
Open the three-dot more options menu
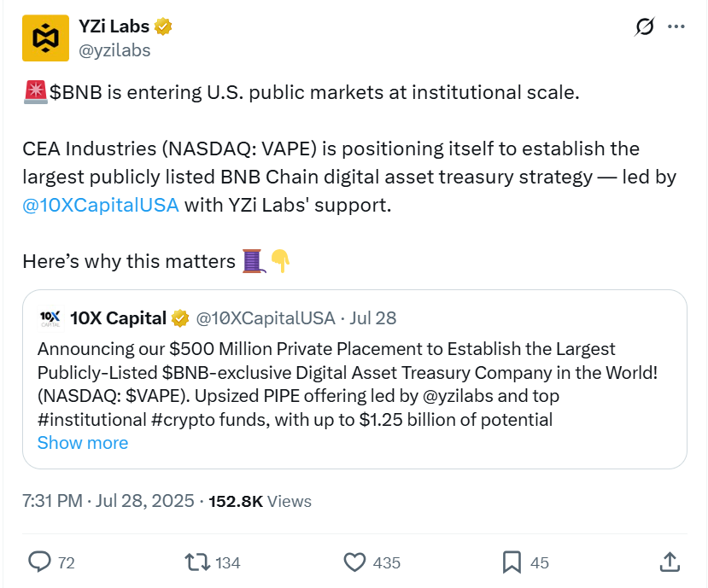coord(677,26)
